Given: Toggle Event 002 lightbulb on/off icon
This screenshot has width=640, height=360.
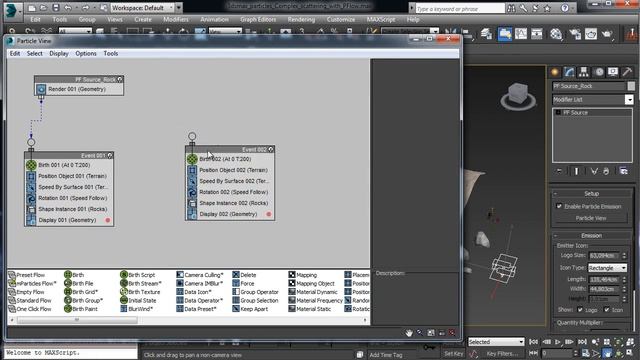Looking at the screenshot, I should pos(271,149).
